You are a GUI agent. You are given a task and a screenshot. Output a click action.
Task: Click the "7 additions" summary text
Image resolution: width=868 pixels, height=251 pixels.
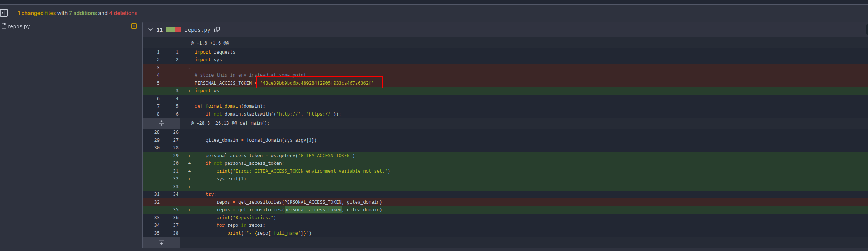click(x=83, y=13)
